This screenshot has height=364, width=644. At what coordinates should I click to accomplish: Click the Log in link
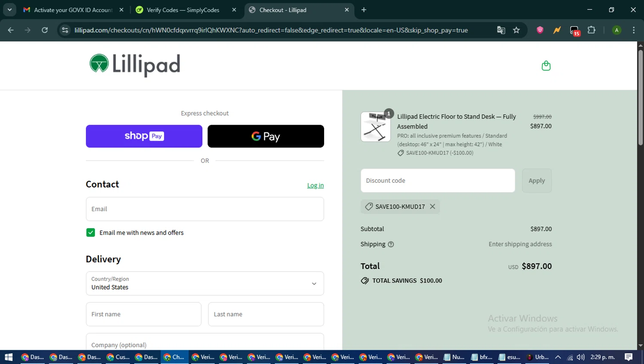[316, 185]
